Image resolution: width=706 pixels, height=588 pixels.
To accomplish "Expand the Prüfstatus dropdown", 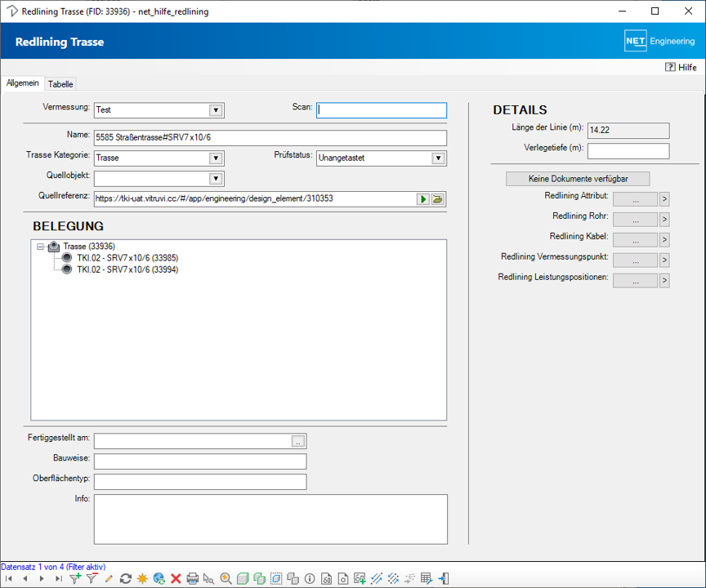I will (438, 158).
